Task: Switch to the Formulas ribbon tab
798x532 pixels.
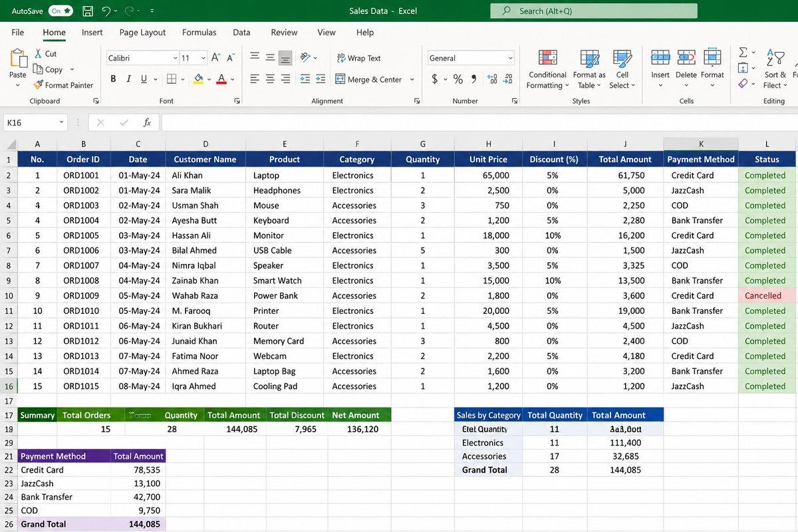Action: [199, 32]
